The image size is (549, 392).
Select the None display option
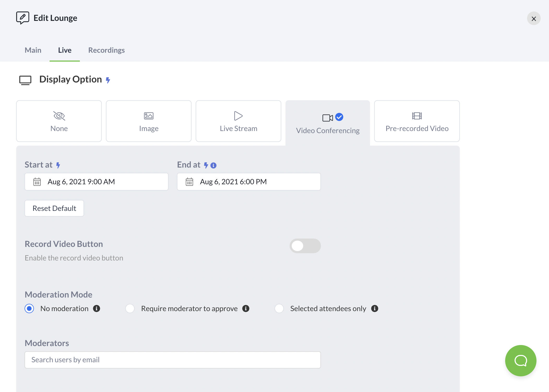coord(59,121)
